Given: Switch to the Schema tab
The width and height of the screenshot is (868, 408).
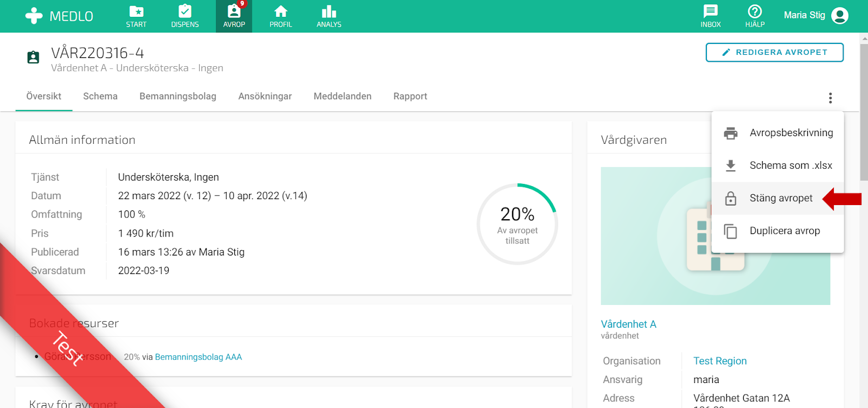Looking at the screenshot, I should pos(100,96).
